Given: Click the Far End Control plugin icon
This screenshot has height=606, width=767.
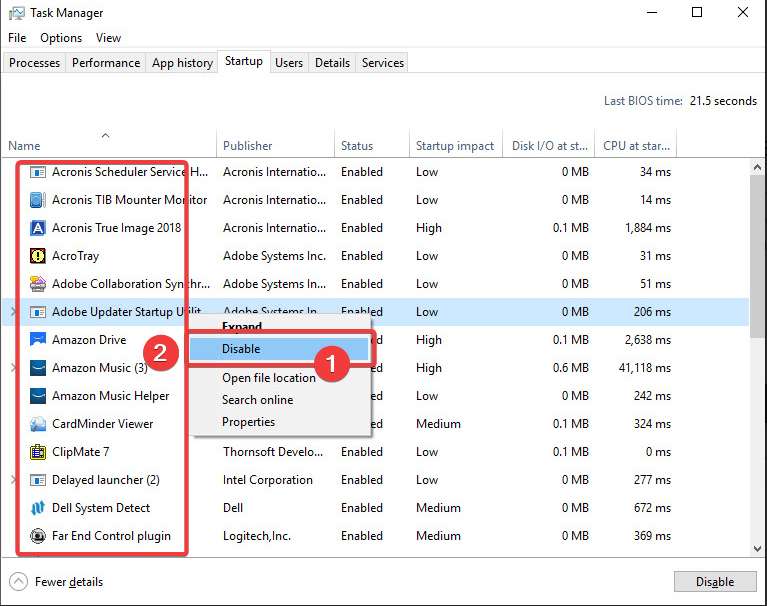Looking at the screenshot, I should click(x=38, y=536).
